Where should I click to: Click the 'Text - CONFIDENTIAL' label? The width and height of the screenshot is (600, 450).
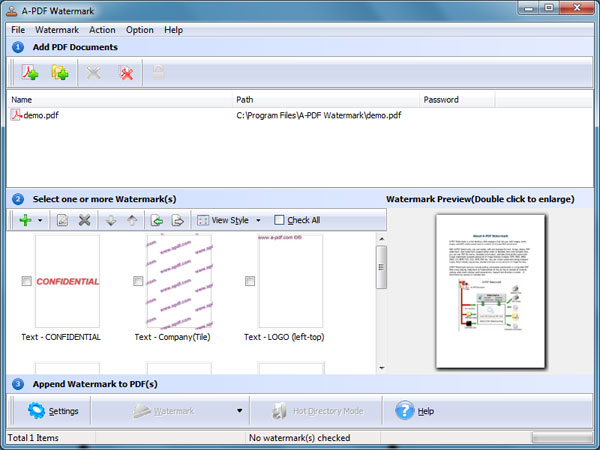[61, 337]
